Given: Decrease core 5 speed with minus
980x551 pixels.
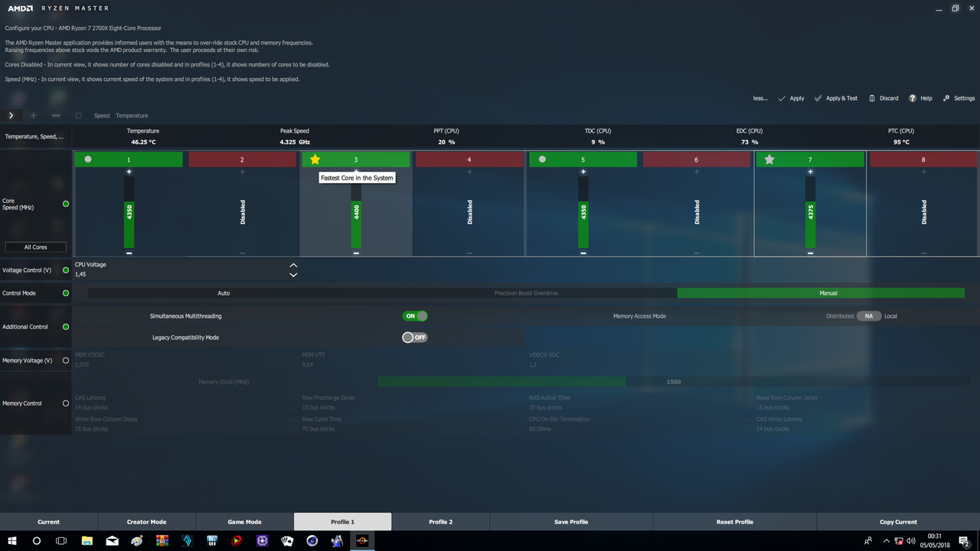Looking at the screenshot, I should [x=583, y=253].
